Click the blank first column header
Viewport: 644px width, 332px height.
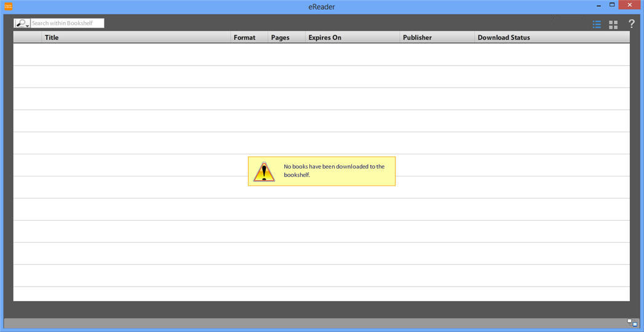coord(28,38)
